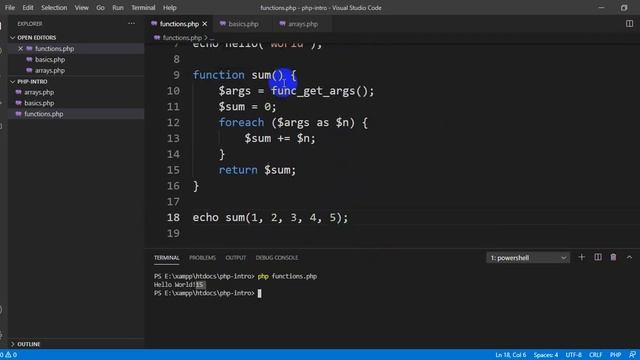This screenshot has height=360, width=640.
Task: Click the foreach keyword on line 12
Action: (x=241, y=122)
